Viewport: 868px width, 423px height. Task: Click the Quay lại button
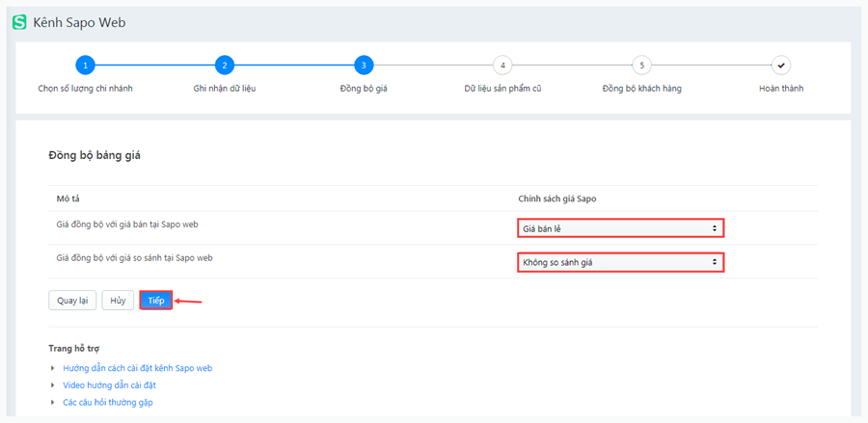[x=72, y=301]
